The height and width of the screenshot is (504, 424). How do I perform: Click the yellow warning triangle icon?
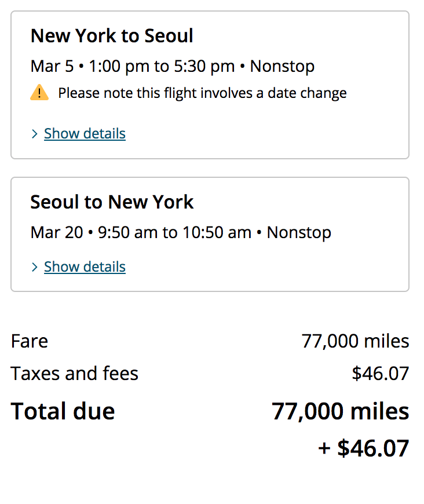click(39, 93)
